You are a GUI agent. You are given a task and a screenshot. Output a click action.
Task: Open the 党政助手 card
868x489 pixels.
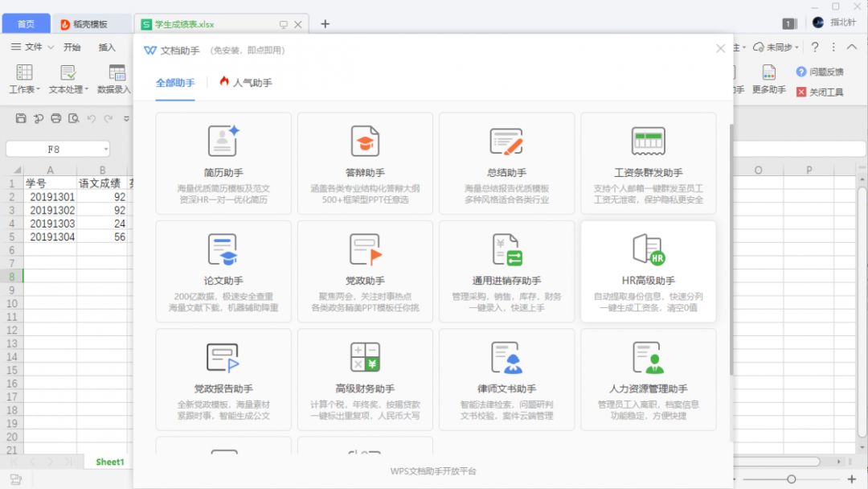pyautogui.click(x=365, y=271)
